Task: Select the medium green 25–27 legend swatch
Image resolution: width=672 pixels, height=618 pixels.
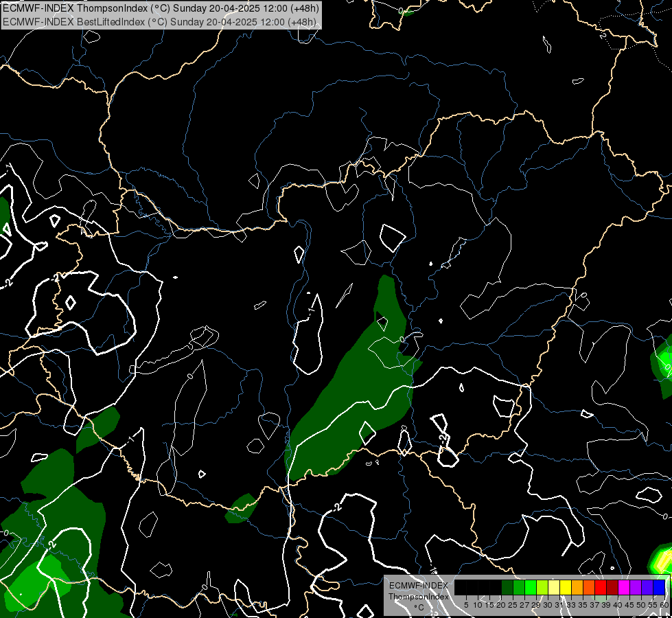Action: coord(519,587)
